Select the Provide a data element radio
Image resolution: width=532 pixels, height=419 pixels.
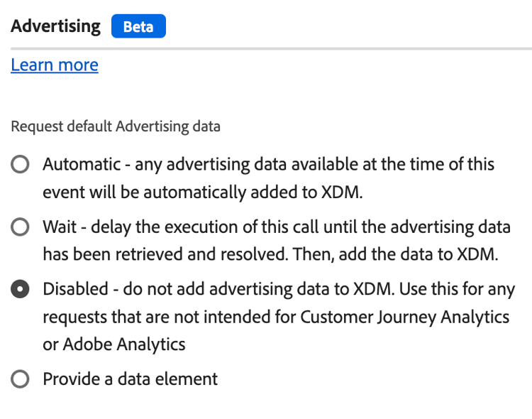[21, 379]
